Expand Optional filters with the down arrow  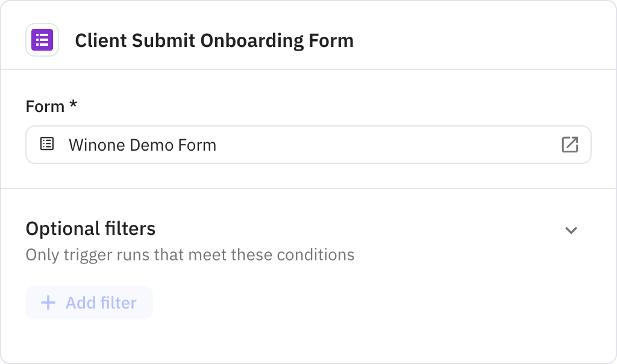point(572,230)
